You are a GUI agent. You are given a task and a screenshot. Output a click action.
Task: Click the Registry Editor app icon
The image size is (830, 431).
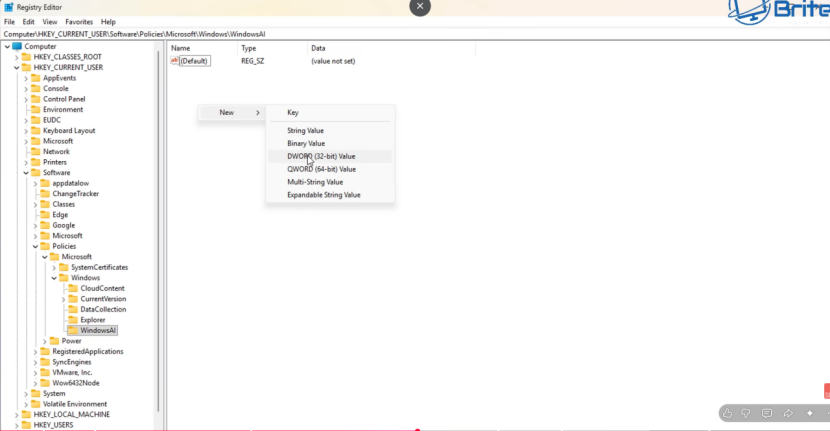coord(9,7)
